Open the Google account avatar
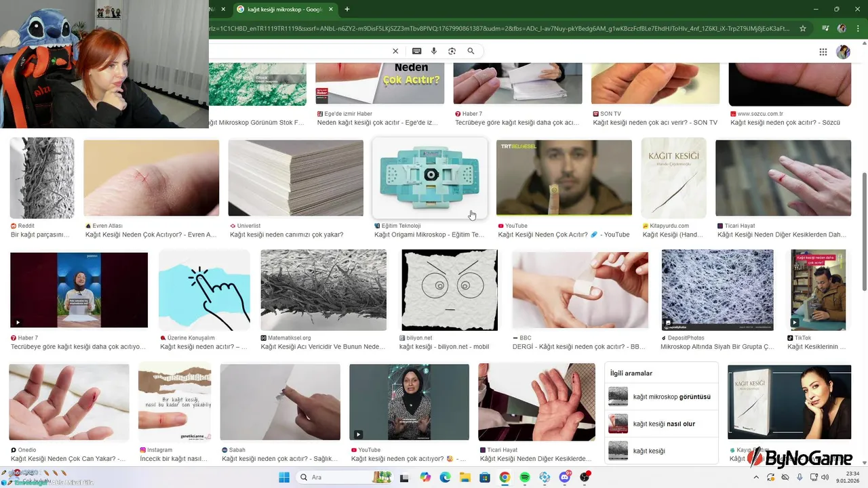868x488 pixels. point(843,52)
